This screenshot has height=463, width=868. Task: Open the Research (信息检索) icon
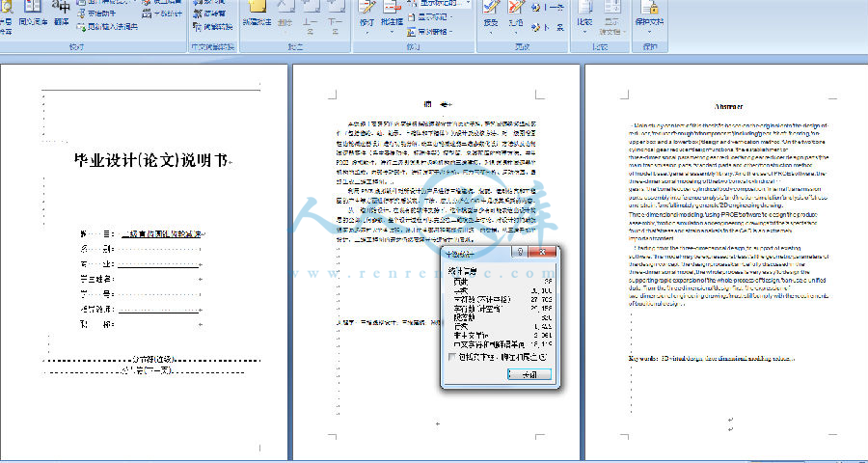(x=6, y=16)
